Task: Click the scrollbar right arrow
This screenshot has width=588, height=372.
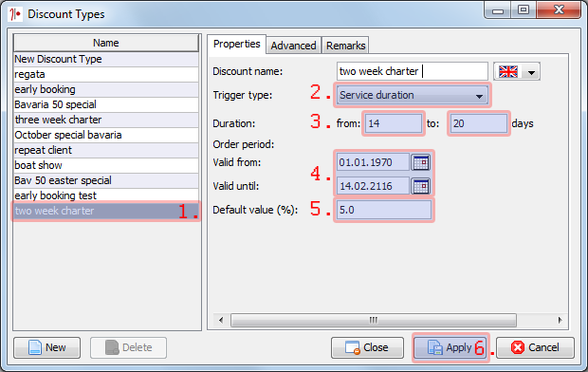Action: pos(560,320)
